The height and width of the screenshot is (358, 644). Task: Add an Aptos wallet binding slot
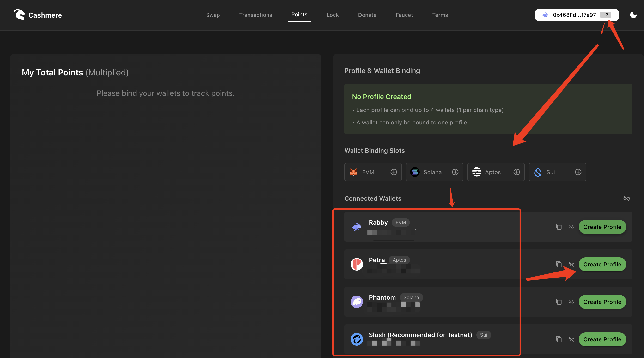(x=516, y=172)
